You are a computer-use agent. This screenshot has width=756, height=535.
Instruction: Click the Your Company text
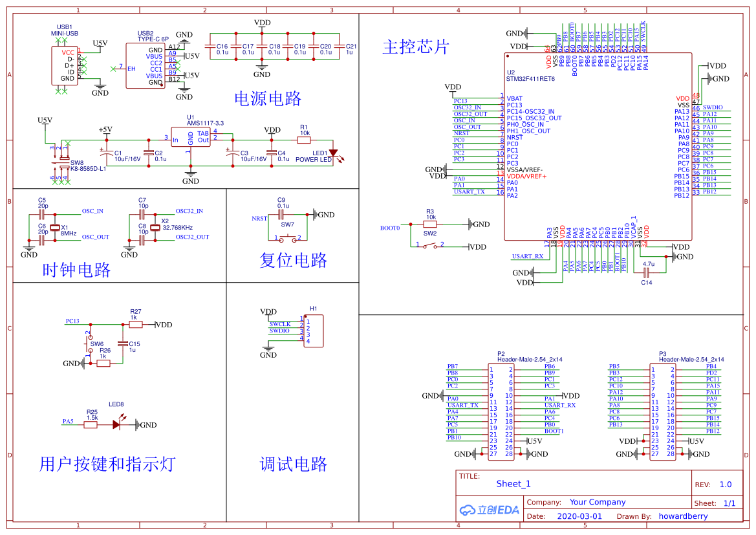[x=598, y=502]
